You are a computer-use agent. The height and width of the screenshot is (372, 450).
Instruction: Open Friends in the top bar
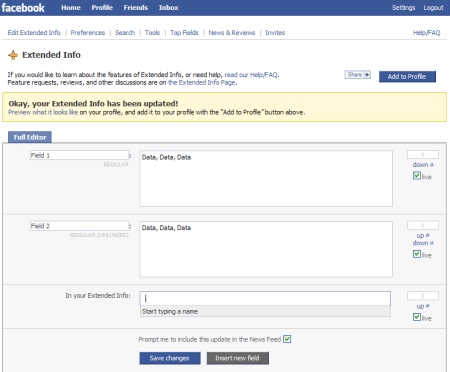point(136,8)
